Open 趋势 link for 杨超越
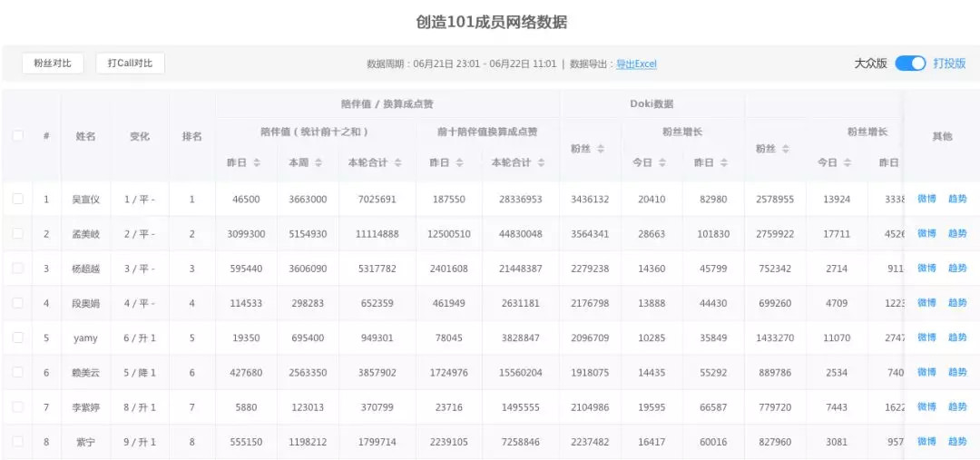Screen dimensions: 980x460 [x=957, y=269]
